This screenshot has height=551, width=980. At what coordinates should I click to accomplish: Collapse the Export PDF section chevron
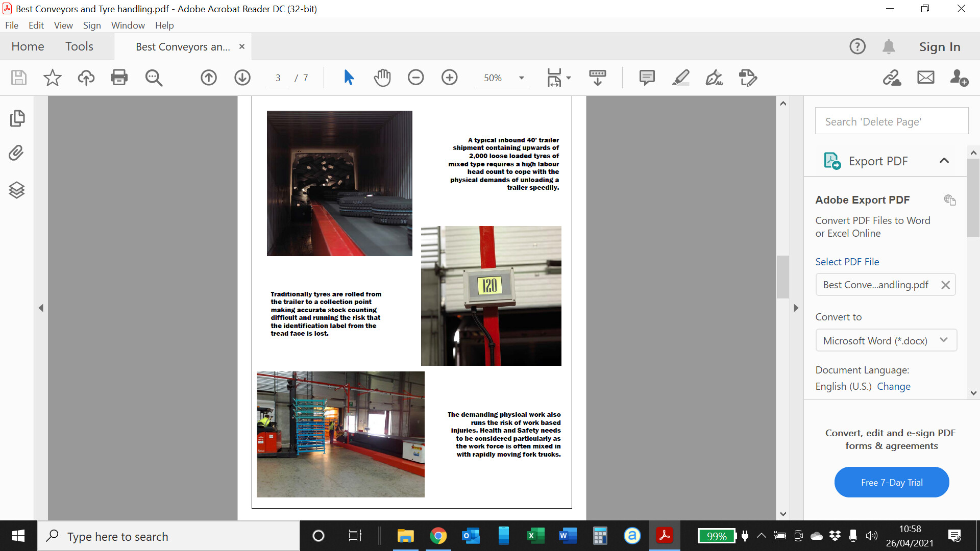[944, 161]
